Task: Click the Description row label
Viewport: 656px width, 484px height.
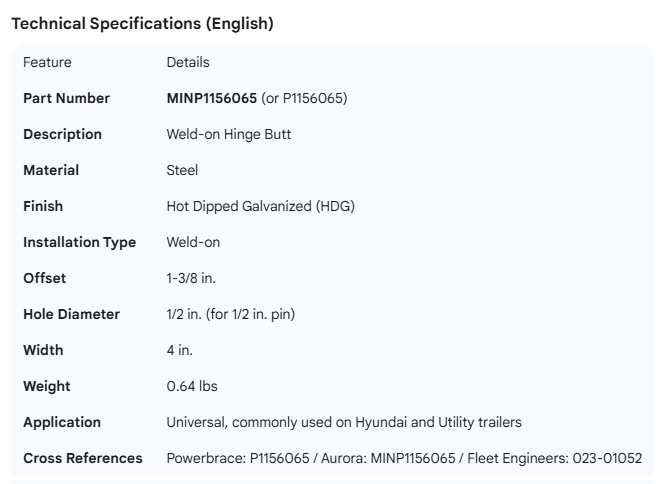Action: click(62, 134)
